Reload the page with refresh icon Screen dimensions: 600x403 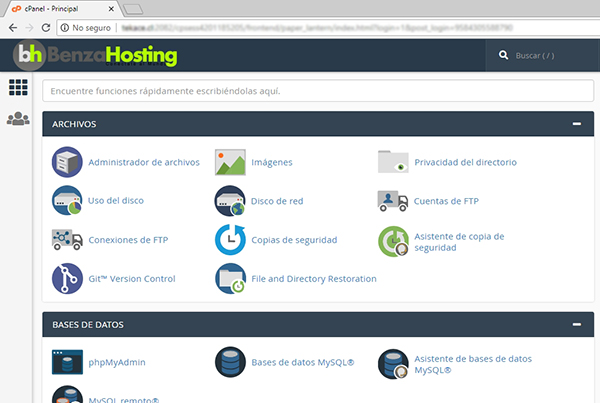point(46,28)
